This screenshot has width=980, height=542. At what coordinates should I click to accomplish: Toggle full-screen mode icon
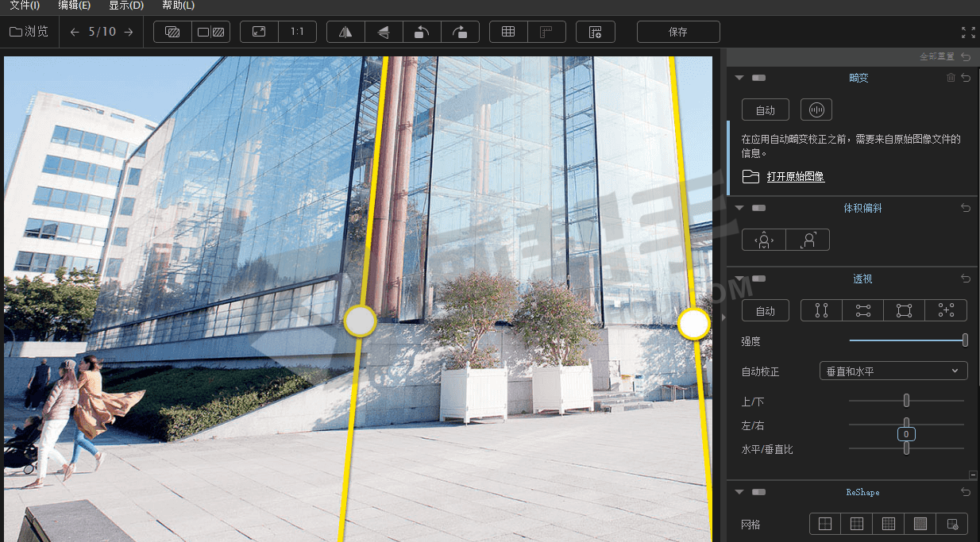coord(968,33)
